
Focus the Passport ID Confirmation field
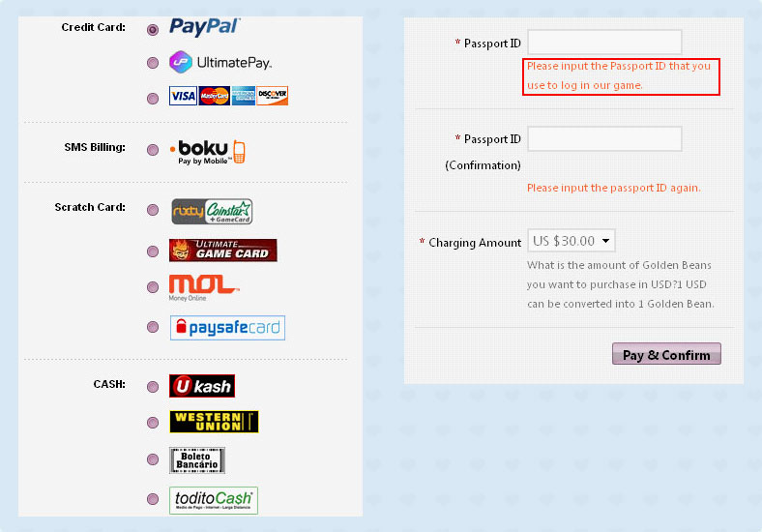(604, 139)
